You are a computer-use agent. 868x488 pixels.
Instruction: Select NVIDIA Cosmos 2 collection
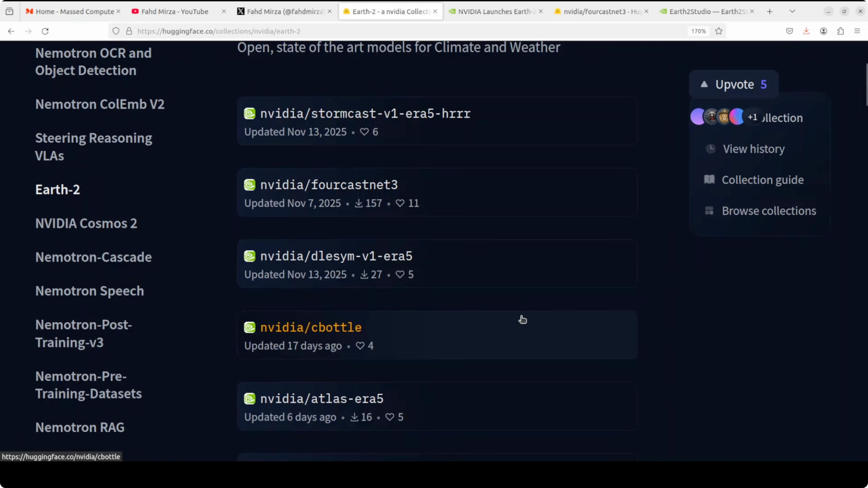point(86,223)
